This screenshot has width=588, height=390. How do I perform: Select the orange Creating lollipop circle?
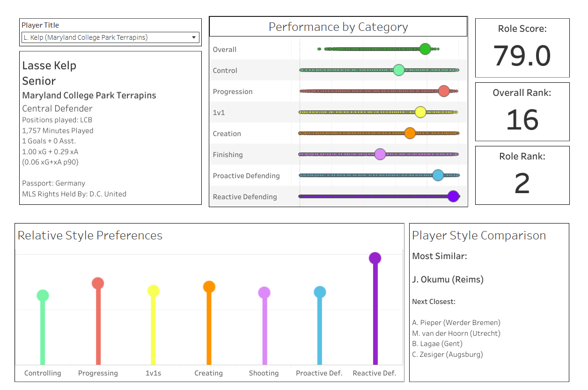click(209, 287)
